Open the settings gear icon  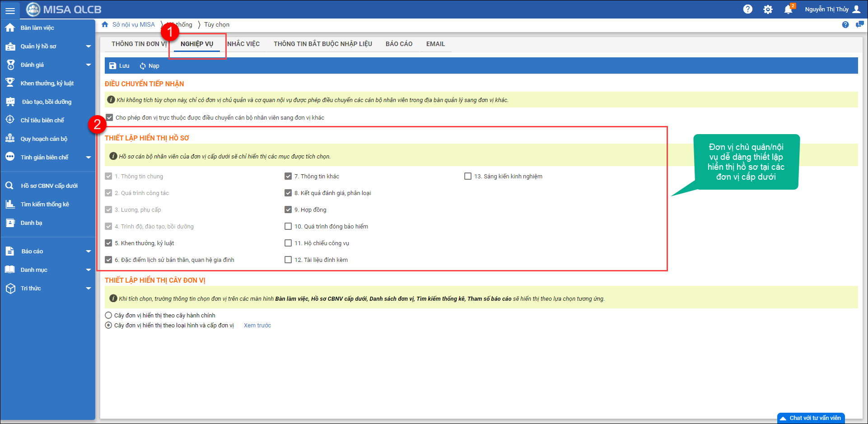768,9
